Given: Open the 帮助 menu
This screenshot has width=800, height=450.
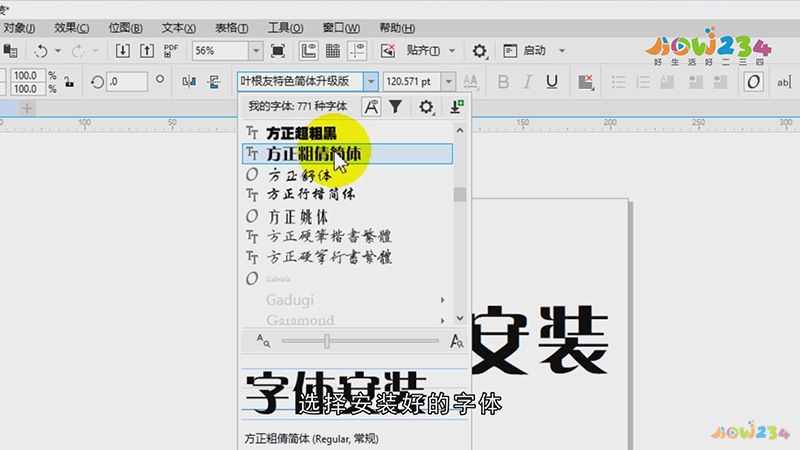Looking at the screenshot, I should [x=397, y=28].
